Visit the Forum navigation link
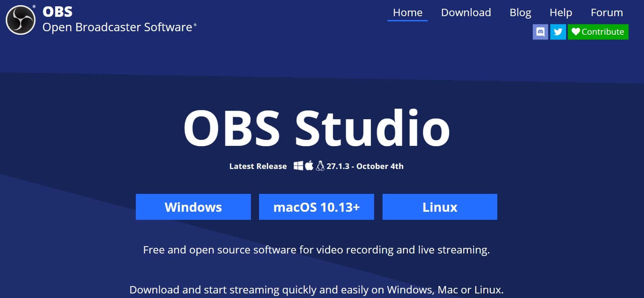The width and height of the screenshot is (644, 298). pyautogui.click(x=606, y=13)
